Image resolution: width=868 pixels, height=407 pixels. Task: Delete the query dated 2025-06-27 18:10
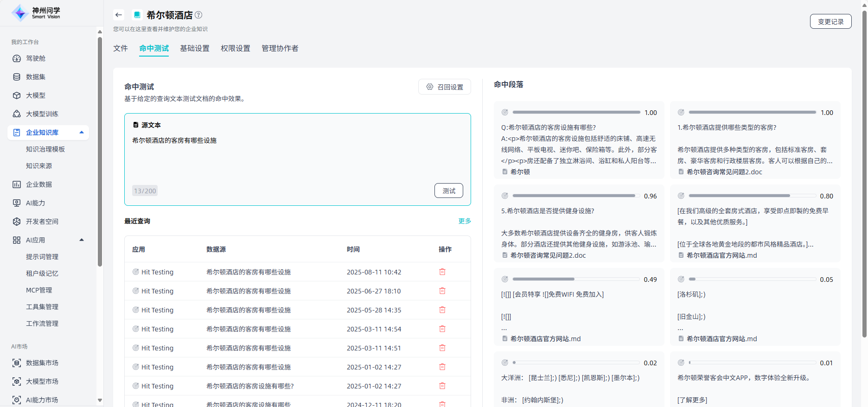[442, 291]
